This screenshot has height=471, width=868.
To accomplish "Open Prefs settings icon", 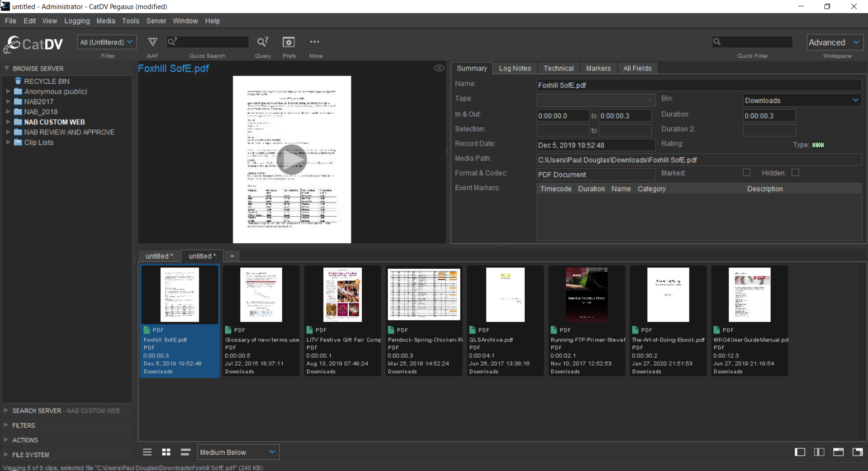I will [x=289, y=42].
